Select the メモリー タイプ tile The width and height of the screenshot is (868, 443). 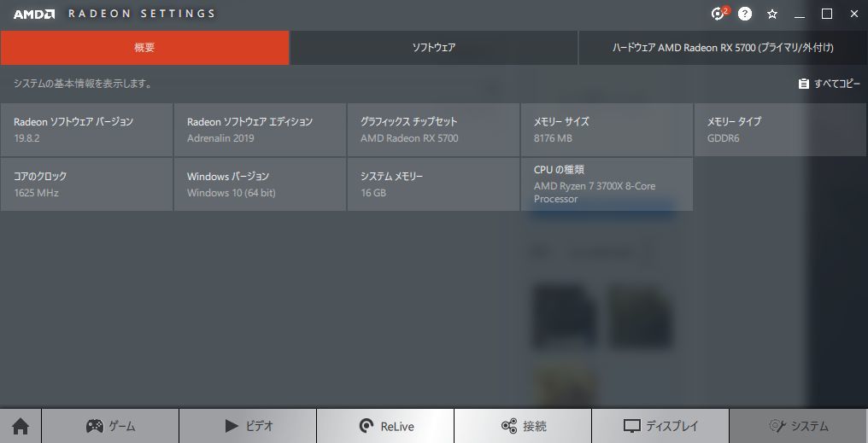pyautogui.click(x=781, y=130)
